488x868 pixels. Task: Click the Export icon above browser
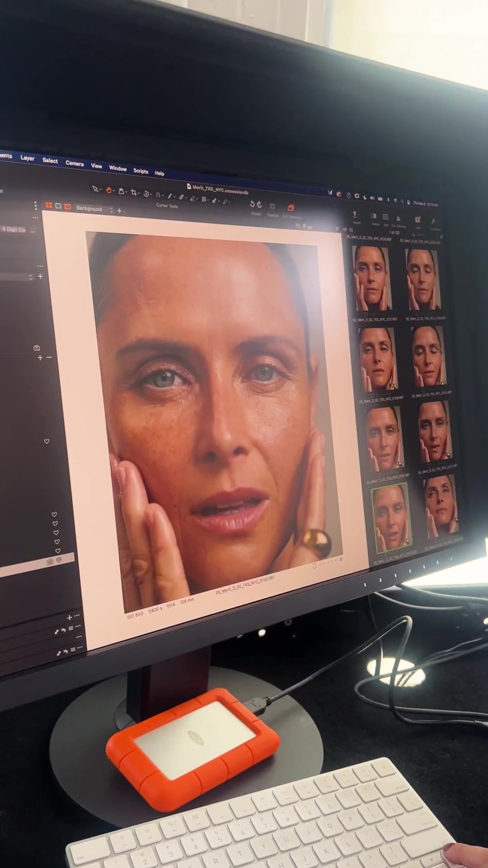click(355, 214)
